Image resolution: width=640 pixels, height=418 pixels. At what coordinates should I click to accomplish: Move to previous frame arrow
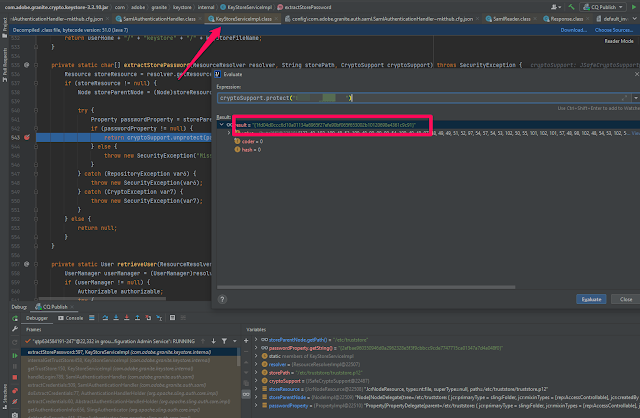click(203, 341)
